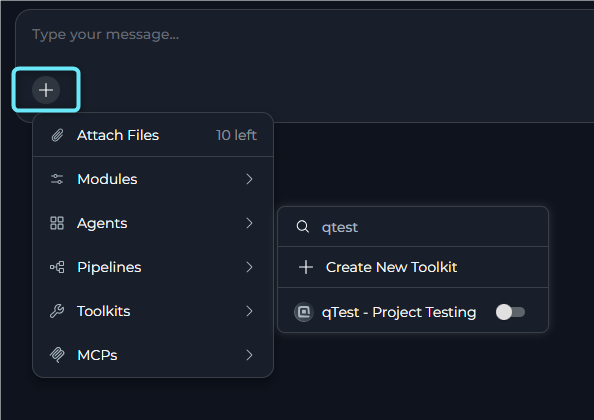The width and height of the screenshot is (594, 420).
Task: Click the qTest toolkit logo icon
Action: pos(304,312)
